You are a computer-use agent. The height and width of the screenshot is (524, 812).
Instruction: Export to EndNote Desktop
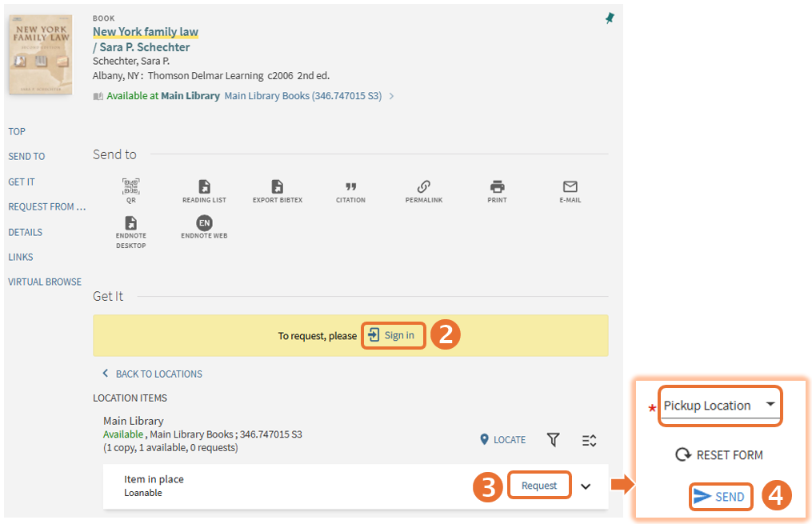pyautogui.click(x=131, y=224)
